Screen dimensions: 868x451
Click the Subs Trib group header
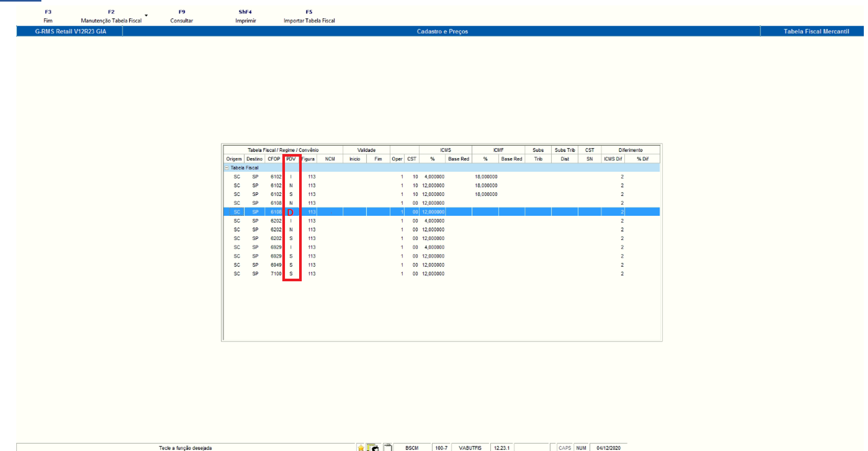(x=565, y=150)
